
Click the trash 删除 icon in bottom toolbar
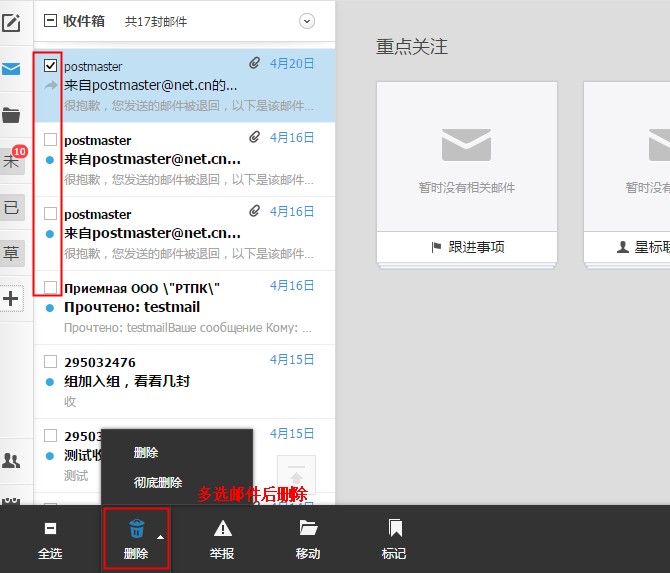pyautogui.click(x=136, y=529)
